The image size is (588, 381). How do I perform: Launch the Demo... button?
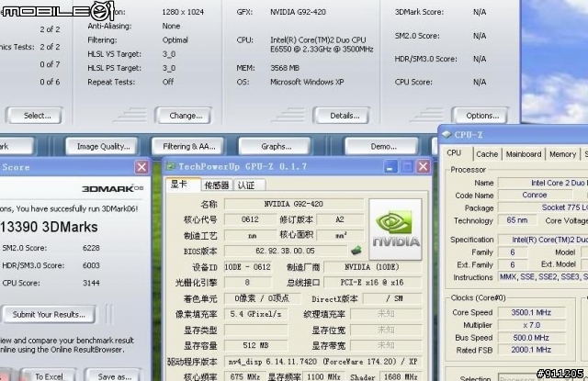click(x=381, y=147)
